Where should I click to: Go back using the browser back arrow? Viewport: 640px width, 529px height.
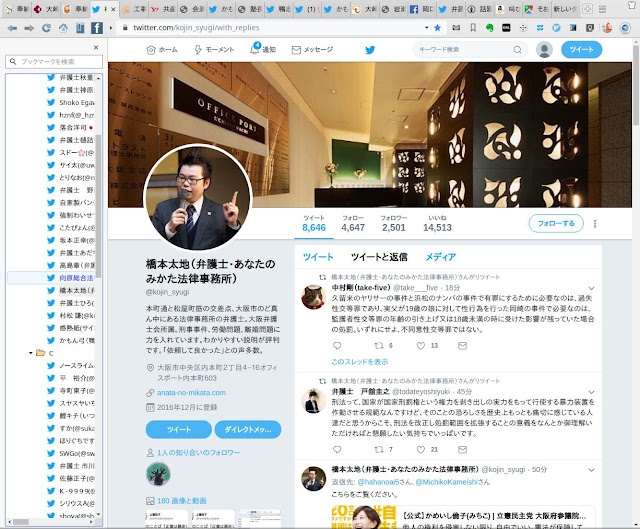click(x=12, y=28)
